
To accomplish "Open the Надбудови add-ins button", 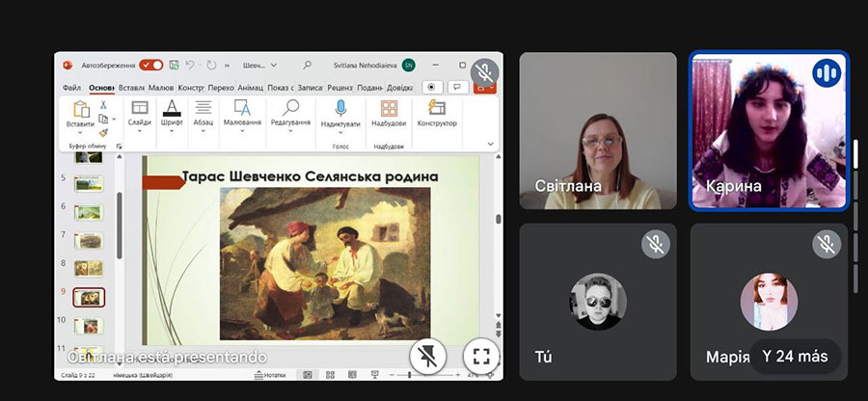I will pos(389,114).
